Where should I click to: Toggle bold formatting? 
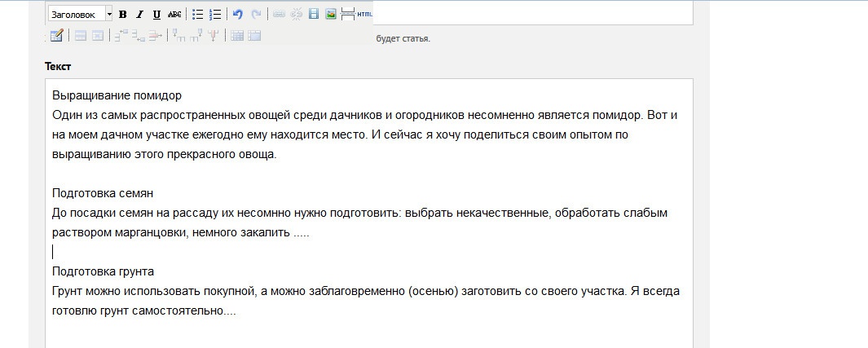123,15
